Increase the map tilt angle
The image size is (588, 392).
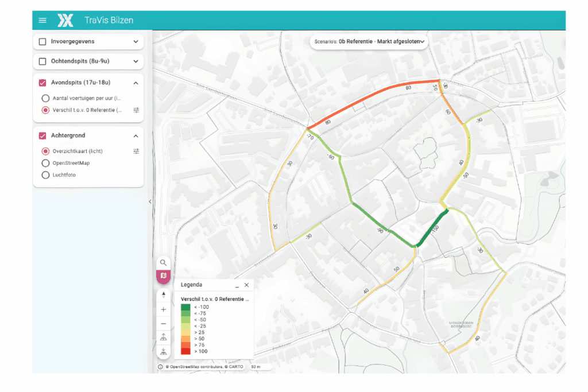tap(164, 337)
